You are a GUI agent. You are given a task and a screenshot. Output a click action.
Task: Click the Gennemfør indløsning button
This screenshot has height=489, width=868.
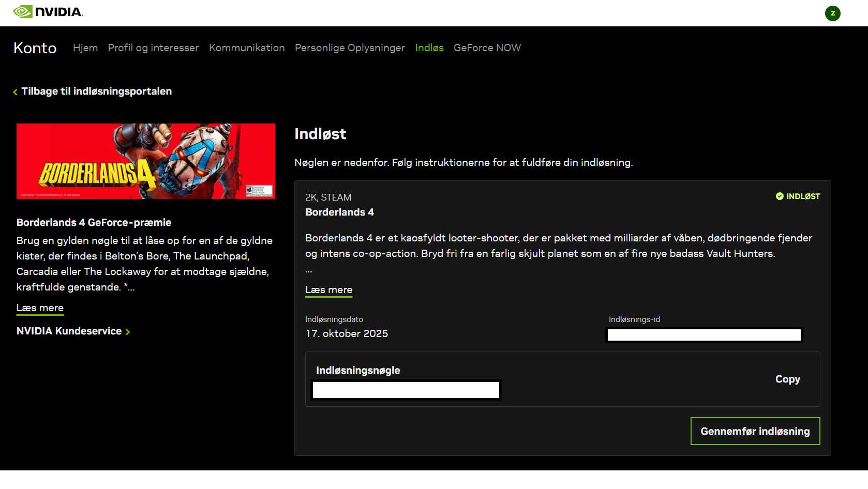click(755, 431)
